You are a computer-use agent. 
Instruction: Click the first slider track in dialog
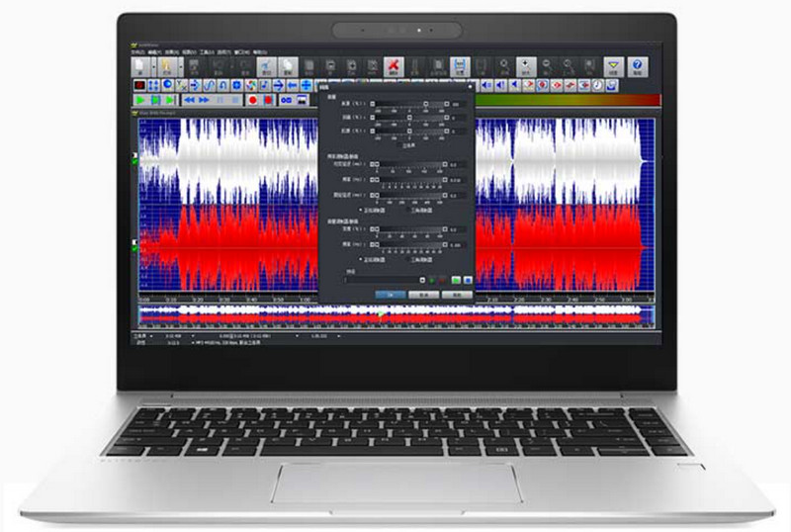(x=399, y=103)
